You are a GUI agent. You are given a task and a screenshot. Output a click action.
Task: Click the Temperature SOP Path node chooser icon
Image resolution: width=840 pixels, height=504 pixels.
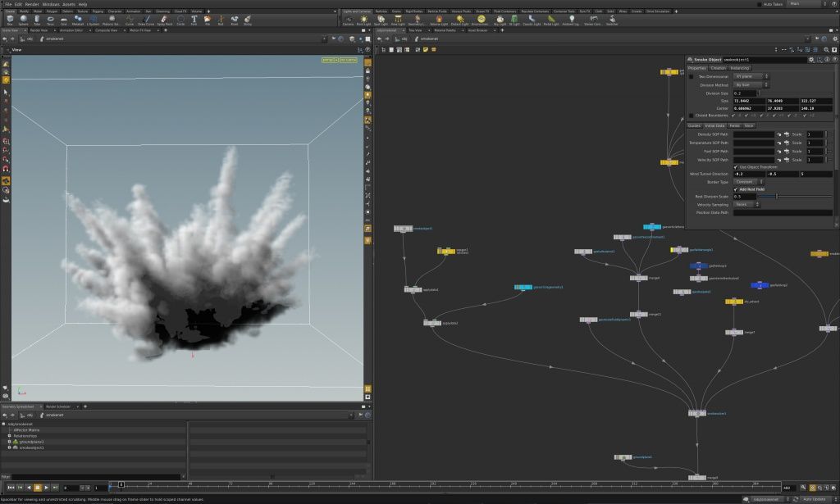[786, 143]
